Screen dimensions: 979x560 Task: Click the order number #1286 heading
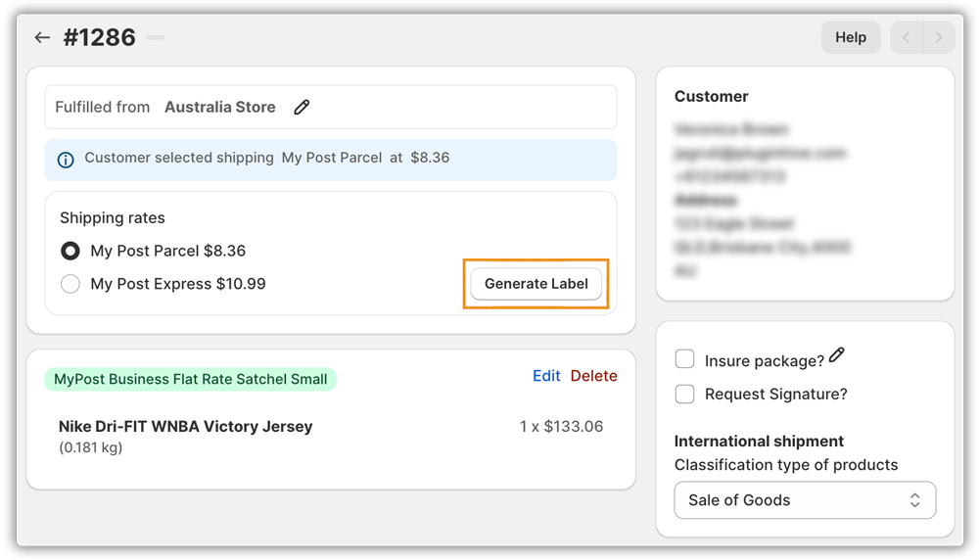(101, 38)
